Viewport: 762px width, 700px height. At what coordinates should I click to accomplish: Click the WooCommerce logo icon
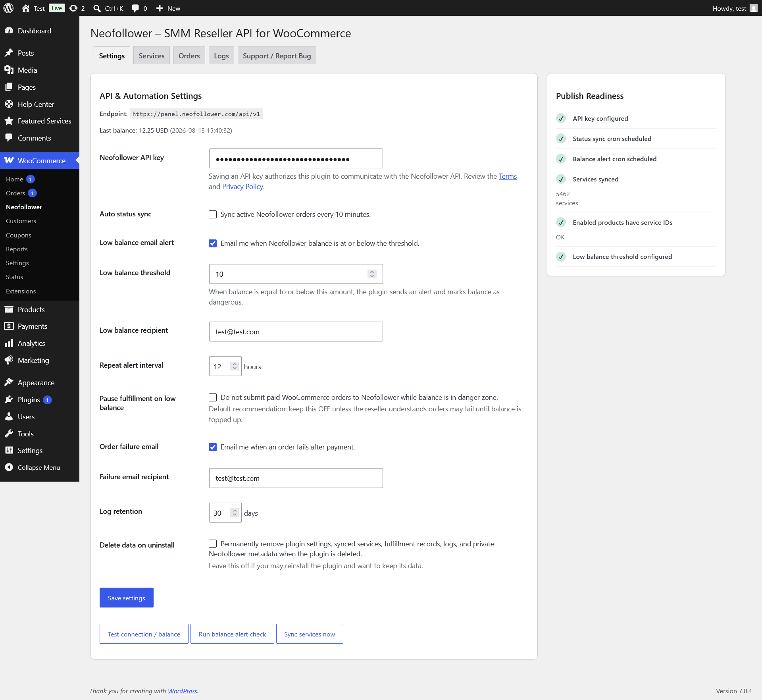coord(9,160)
